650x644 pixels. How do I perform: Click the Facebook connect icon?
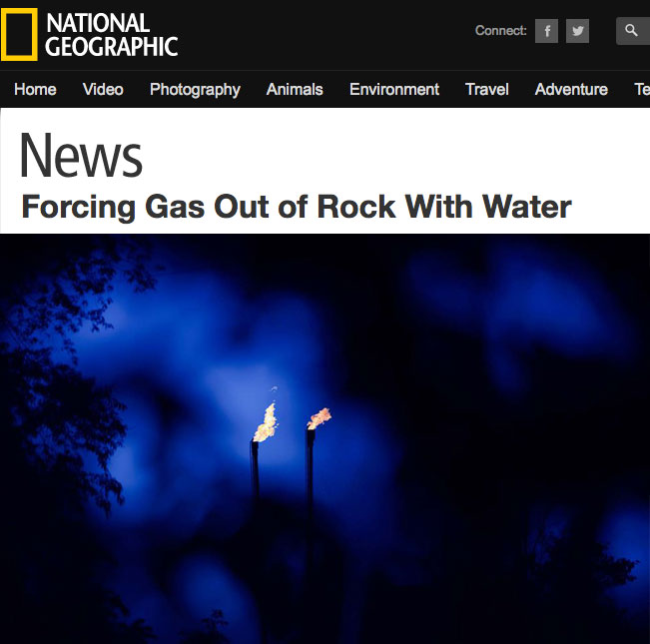[x=546, y=31]
